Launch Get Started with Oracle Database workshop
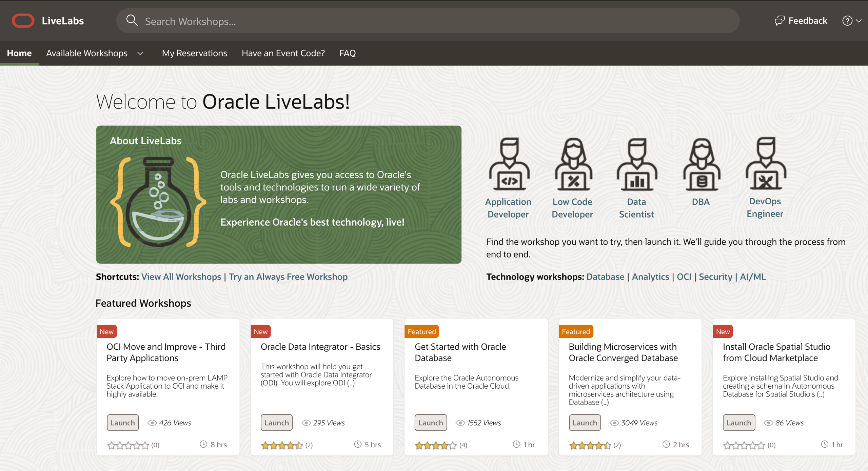Image resolution: width=868 pixels, height=471 pixels. pos(431,423)
